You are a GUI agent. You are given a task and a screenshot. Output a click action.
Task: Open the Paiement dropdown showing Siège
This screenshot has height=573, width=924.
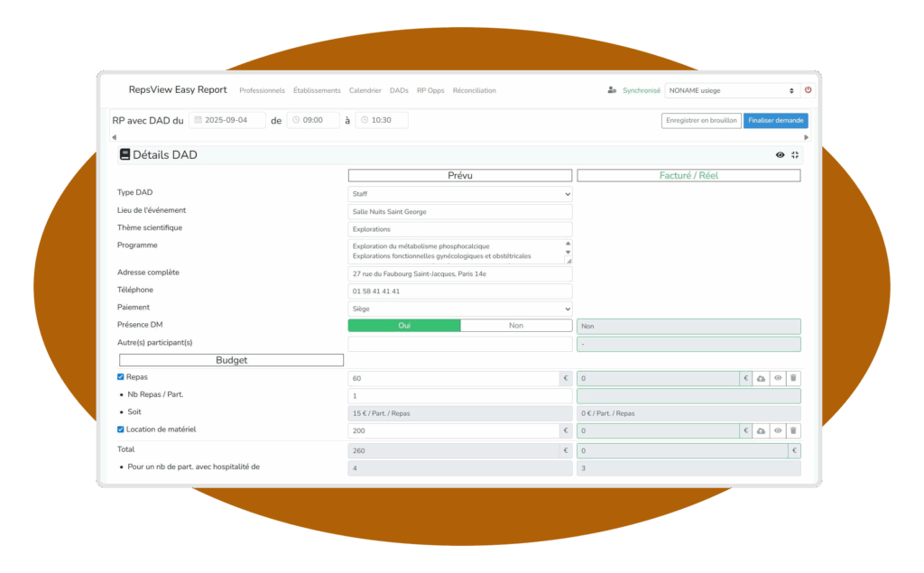coord(460,309)
